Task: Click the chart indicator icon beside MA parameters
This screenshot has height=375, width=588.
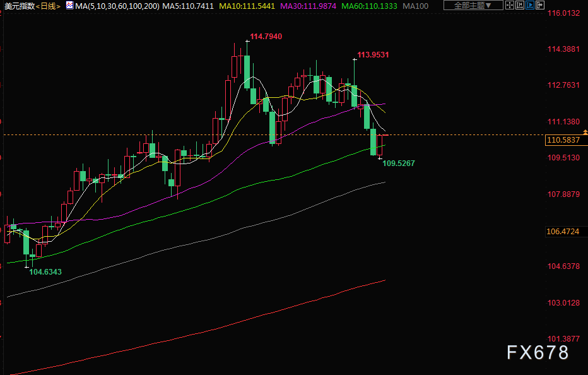Action: click(x=69, y=6)
